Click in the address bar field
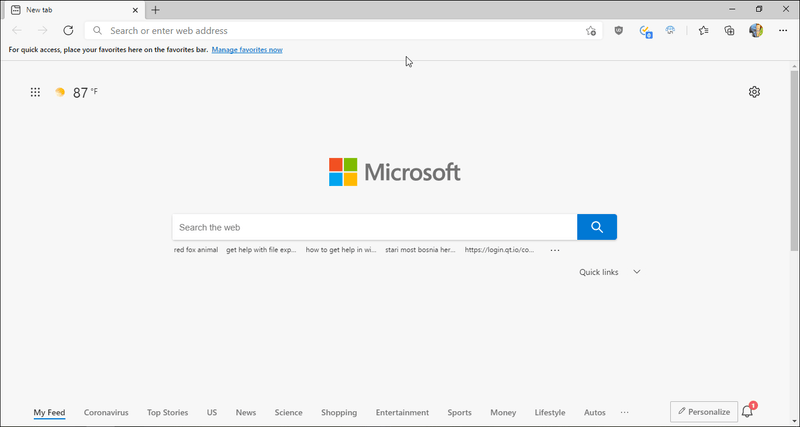 [343, 31]
